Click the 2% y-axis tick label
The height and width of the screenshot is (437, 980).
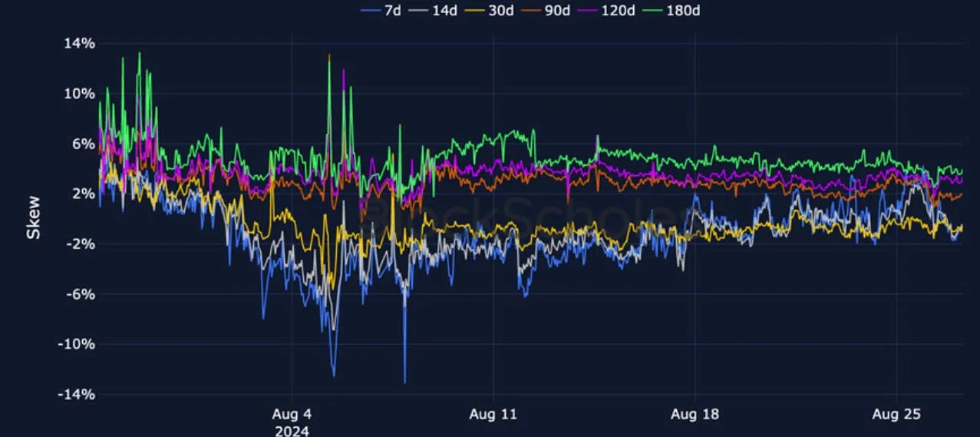(x=83, y=194)
